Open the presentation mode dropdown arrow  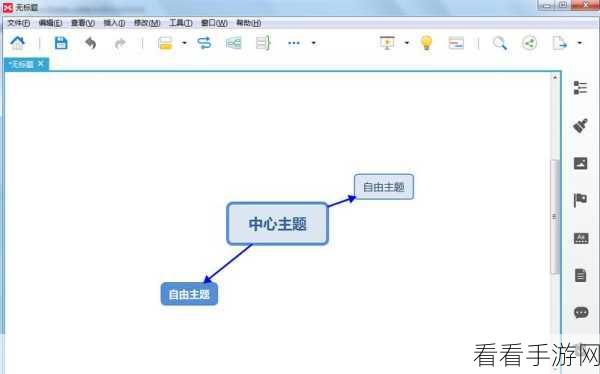pos(407,43)
